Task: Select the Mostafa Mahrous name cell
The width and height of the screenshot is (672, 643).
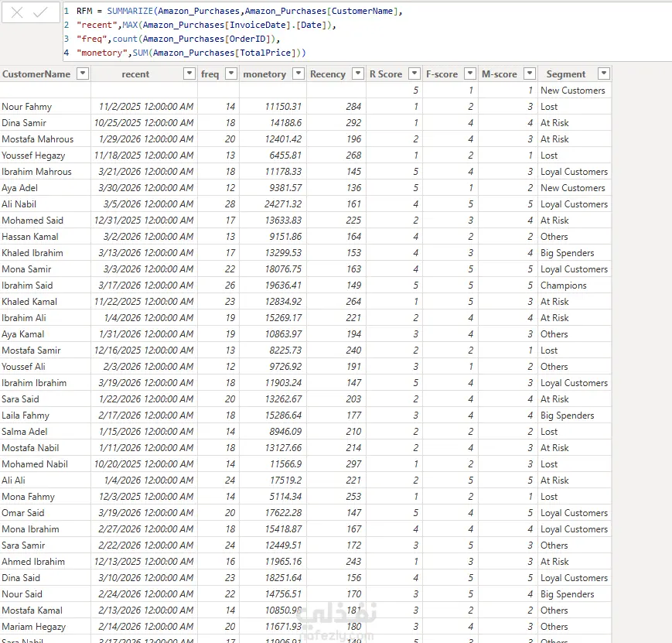Action: coord(46,139)
